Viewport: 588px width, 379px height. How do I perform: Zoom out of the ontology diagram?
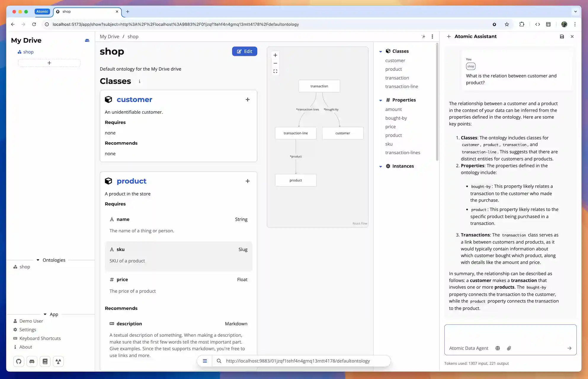pyautogui.click(x=275, y=63)
